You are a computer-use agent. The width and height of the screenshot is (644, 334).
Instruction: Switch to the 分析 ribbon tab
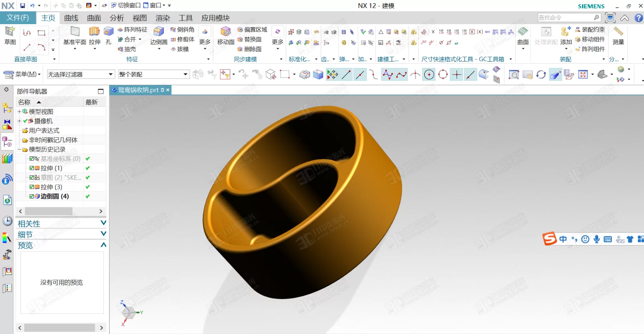pos(117,18)
